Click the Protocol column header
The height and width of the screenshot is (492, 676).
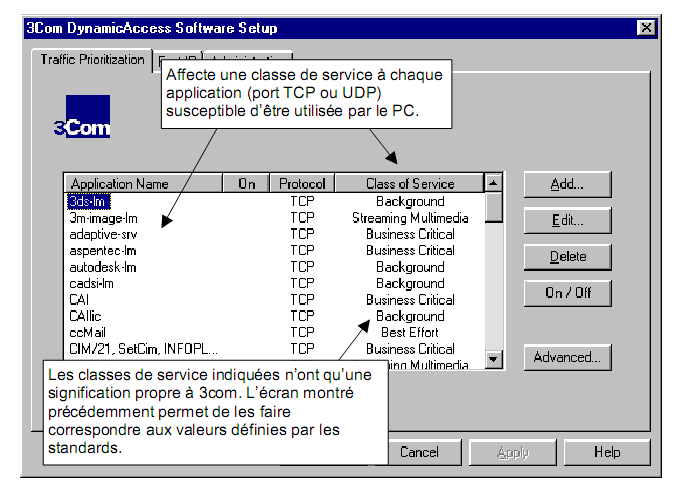tap(302, 183)
